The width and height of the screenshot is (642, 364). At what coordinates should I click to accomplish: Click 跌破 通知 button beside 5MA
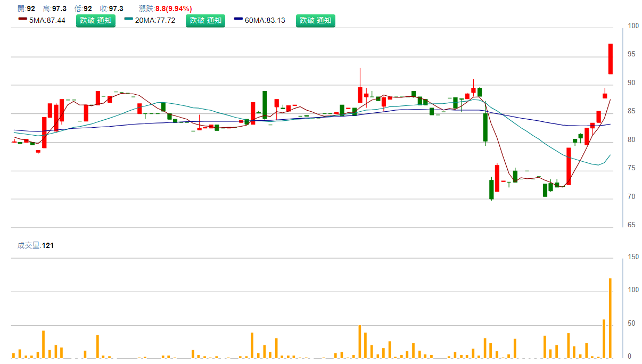(96, 21)
